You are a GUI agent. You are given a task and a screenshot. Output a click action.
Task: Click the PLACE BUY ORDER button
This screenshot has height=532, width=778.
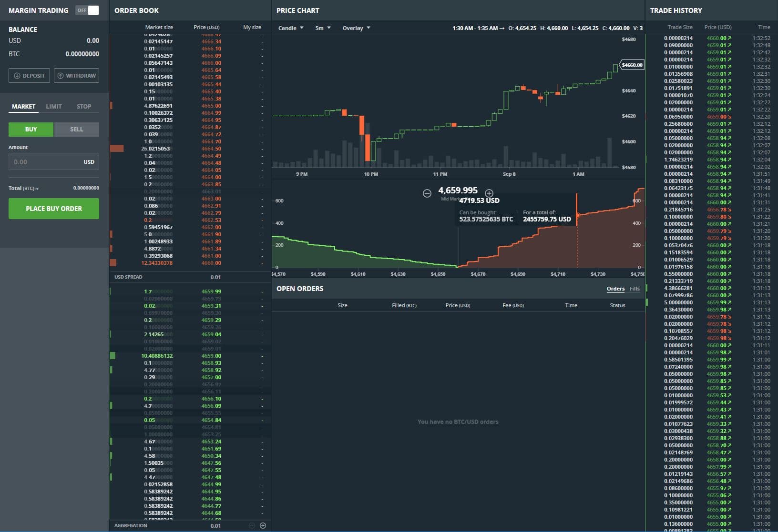point(53,208)
